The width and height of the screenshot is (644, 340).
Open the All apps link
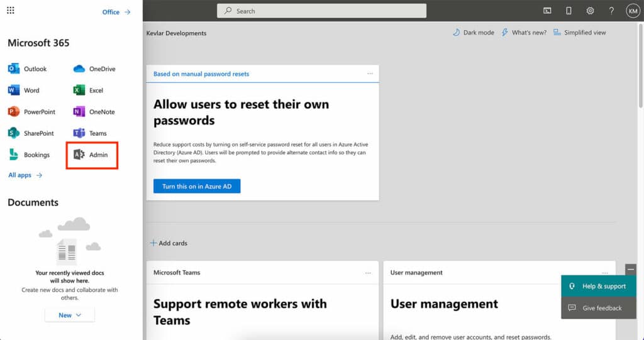[x=25, y=175]
